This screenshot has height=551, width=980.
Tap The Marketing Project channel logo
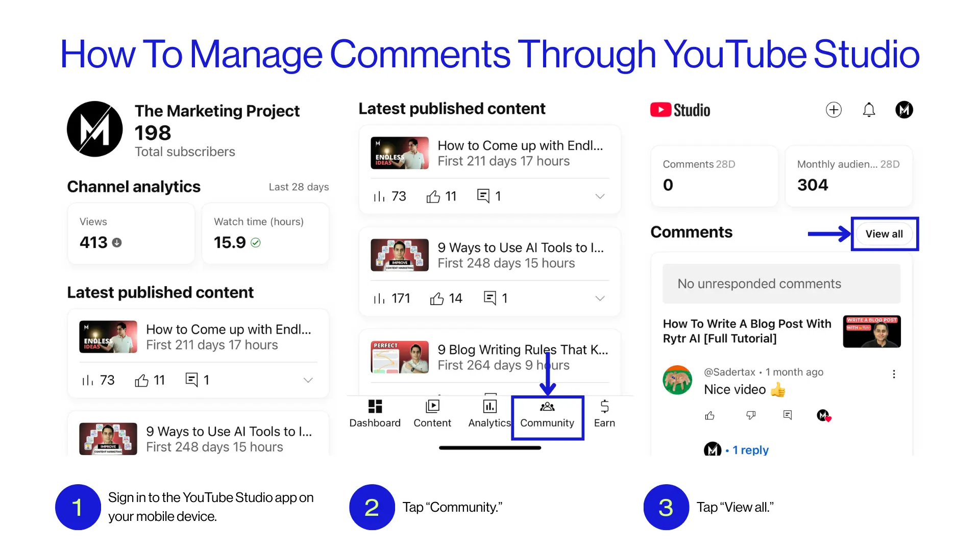(x=95, y=129)
